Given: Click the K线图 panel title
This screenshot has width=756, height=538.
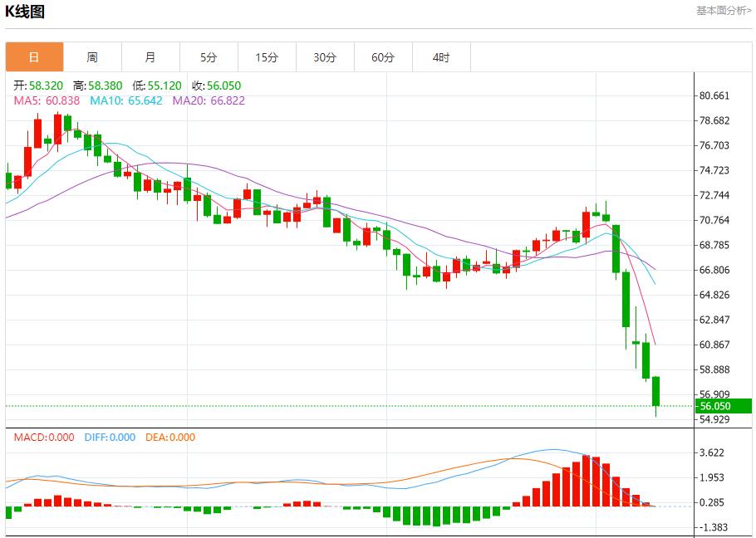Looking at the screenshot, I should 25,12.
